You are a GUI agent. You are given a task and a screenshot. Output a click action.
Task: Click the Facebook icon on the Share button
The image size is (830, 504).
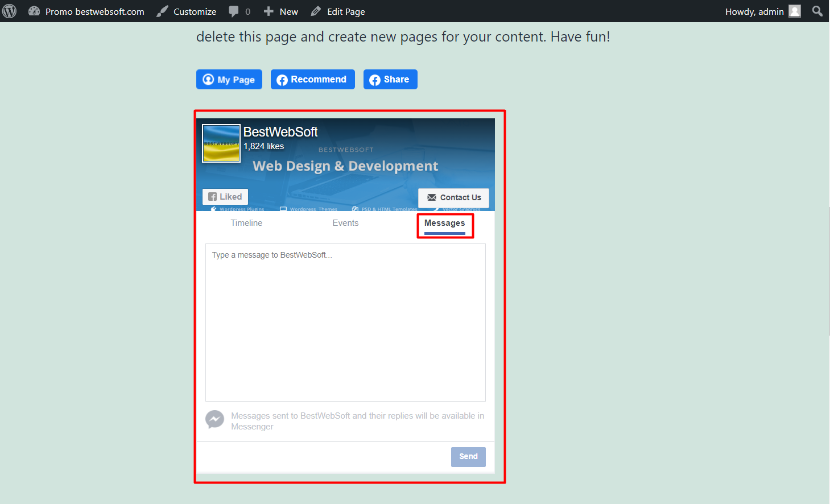click(x=375, y=80)
